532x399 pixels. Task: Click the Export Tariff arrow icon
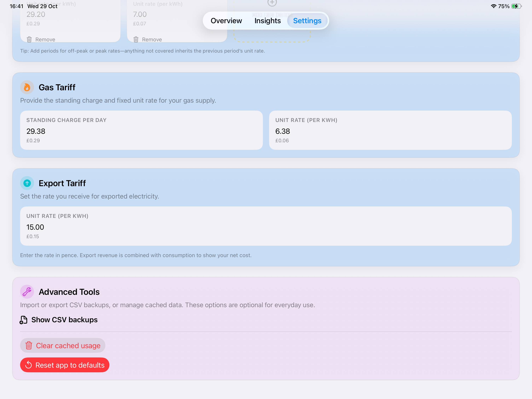tap(27, 183)
